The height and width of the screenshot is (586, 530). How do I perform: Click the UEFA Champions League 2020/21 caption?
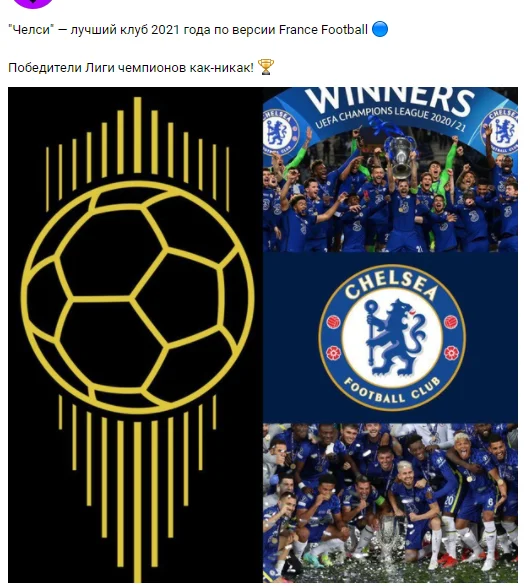[x=390, y=118]
